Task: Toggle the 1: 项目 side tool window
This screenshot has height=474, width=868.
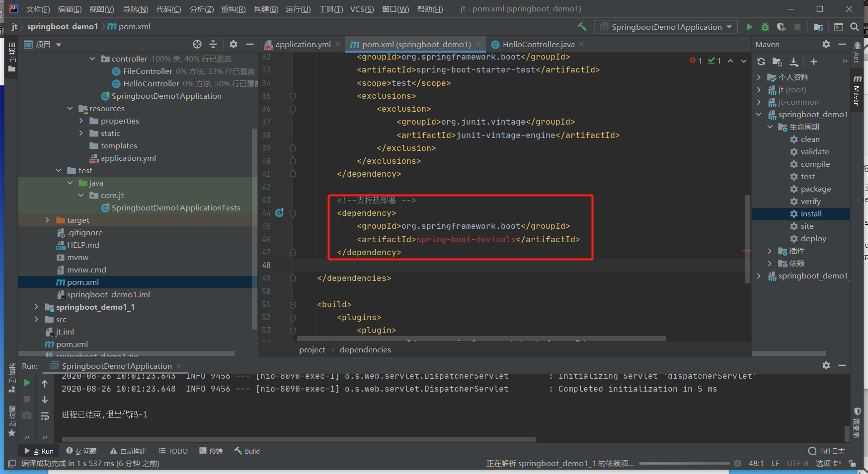Action: click(11, 57)
